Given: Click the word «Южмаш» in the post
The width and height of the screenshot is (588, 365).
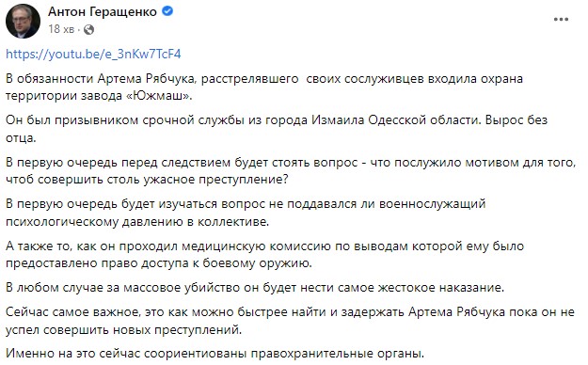Looking at the screenshot, I should point(159,96).
